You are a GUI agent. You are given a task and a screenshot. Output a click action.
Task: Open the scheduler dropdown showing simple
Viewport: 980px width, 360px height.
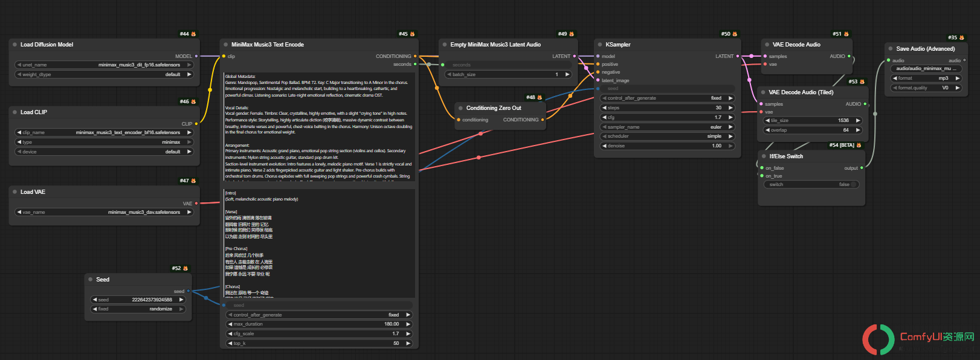pos(667,137)
